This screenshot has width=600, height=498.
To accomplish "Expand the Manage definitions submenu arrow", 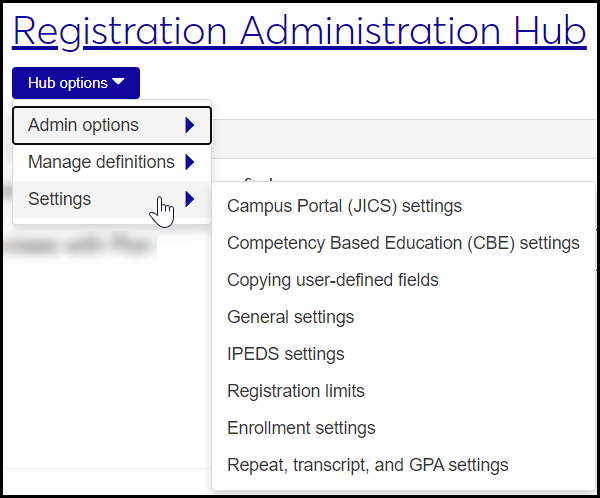I will [190, 162].
